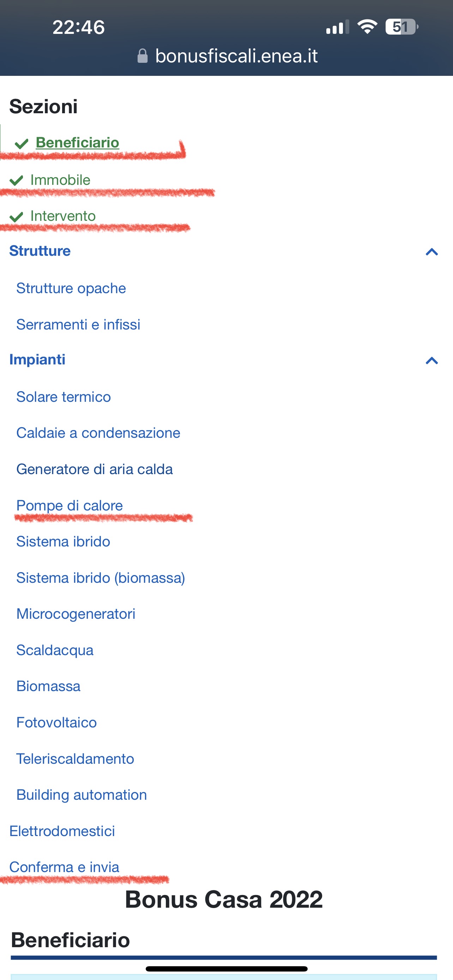Choose Pompe di calore

pos(70,506)
